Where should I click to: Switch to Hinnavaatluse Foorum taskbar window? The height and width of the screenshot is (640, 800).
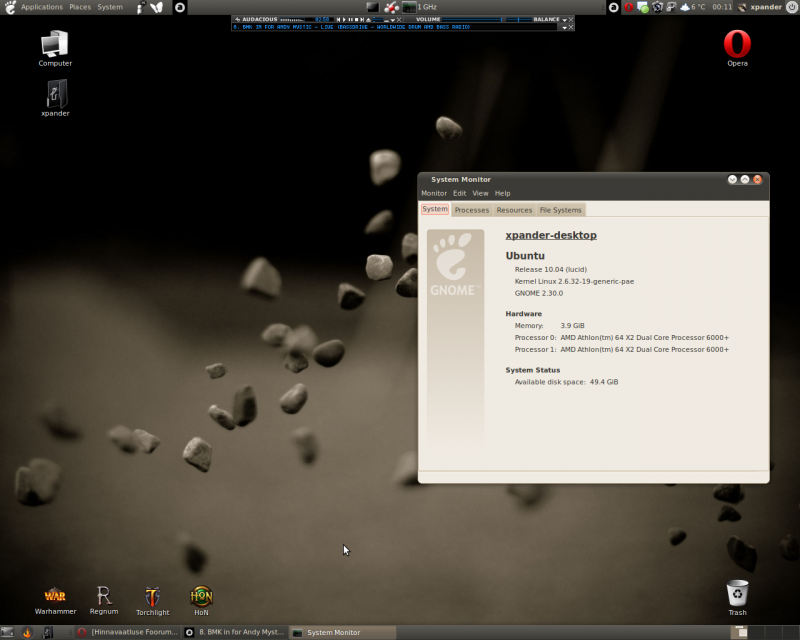[x=129, y=632]
